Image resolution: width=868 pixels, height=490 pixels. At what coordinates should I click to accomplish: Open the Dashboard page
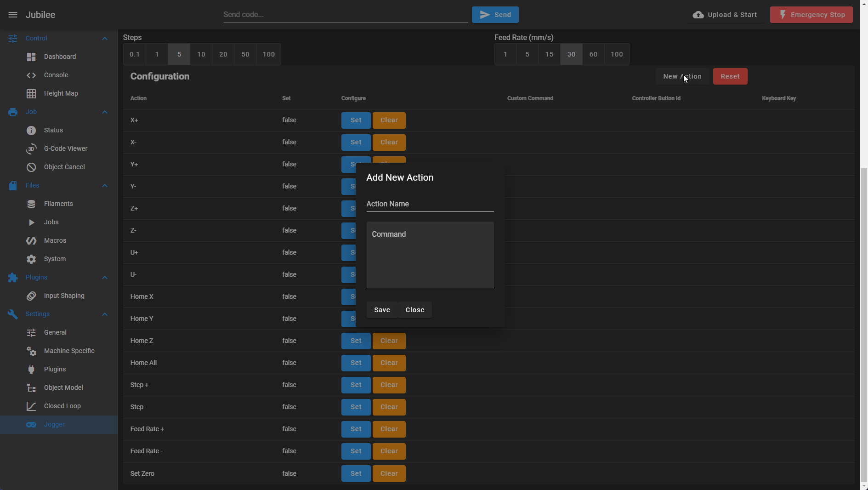[x=59, y=57]
